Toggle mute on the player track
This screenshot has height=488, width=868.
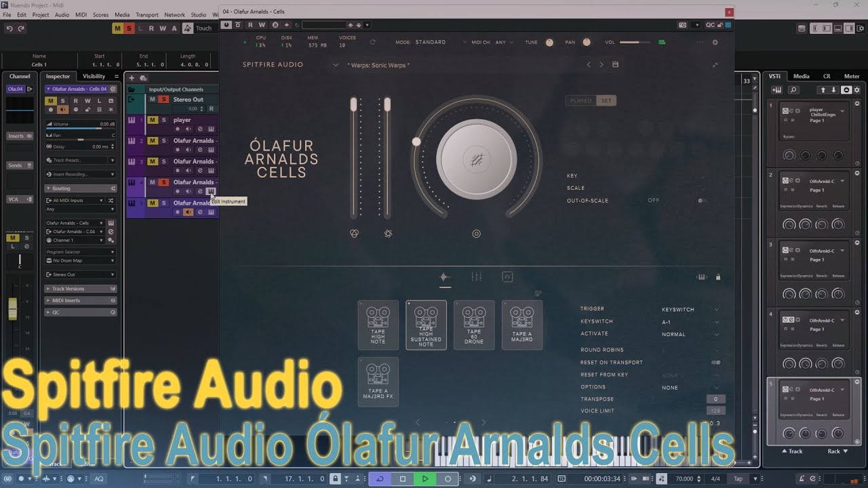point(153,120)
